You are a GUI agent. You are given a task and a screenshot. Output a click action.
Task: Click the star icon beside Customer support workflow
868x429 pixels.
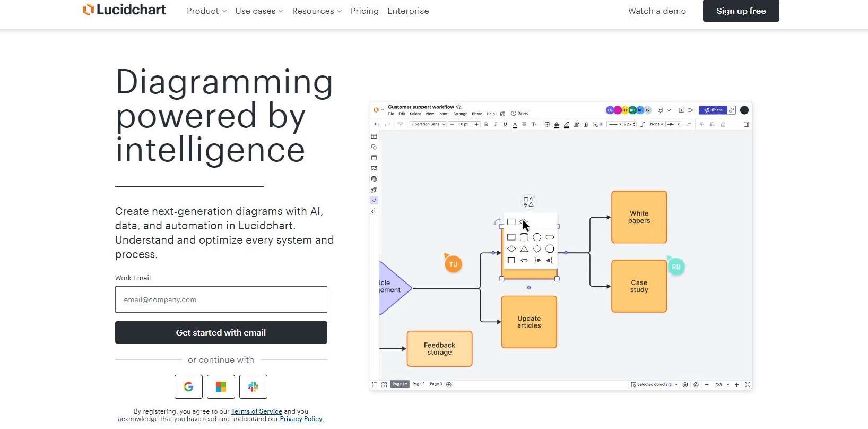(459, 107)
